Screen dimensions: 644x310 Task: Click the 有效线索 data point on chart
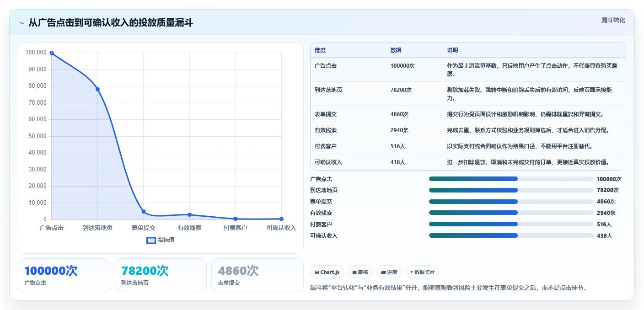(189, 214)
